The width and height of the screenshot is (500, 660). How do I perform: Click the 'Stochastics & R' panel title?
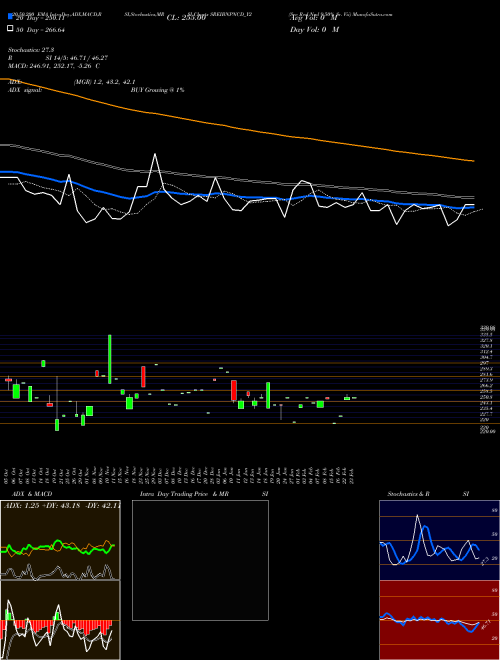[x=408, y=494]
